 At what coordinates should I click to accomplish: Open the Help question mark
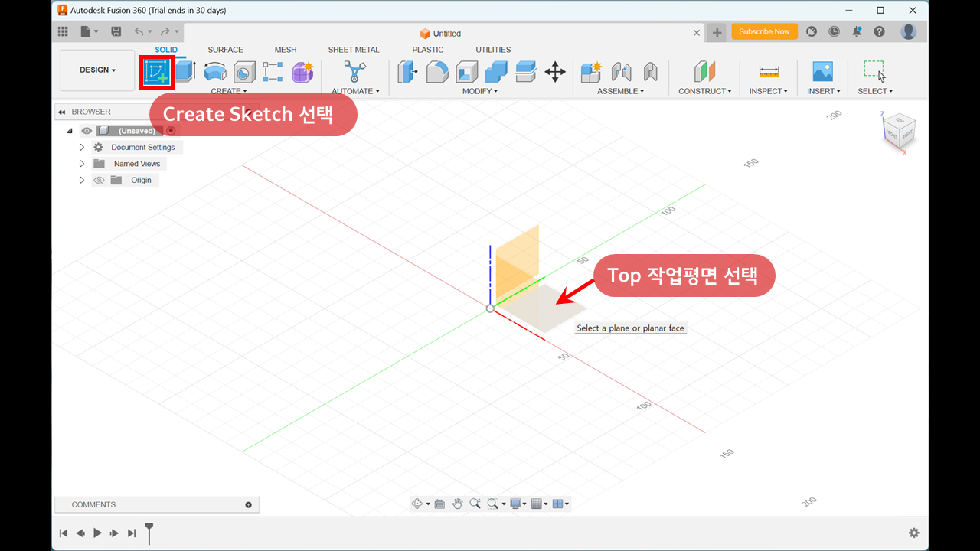click(x=879, y=31)
